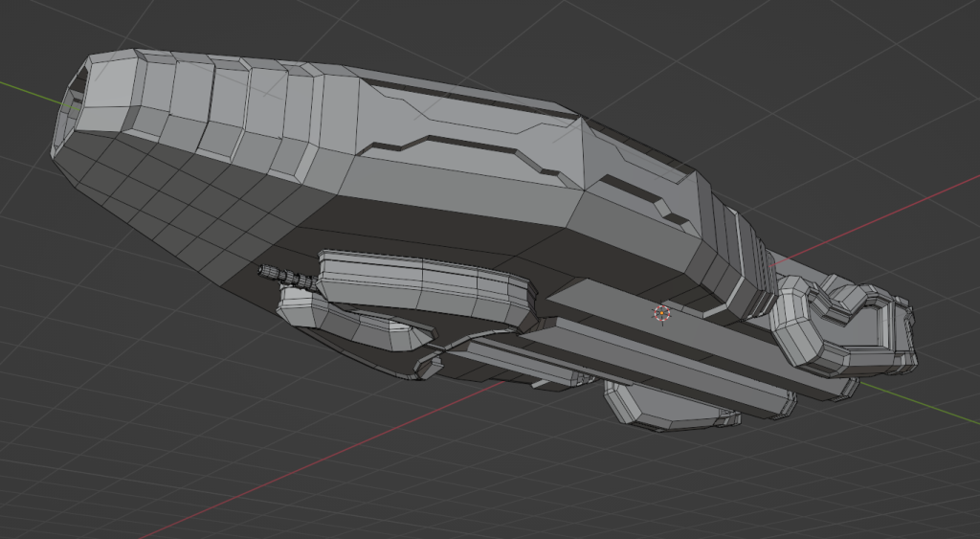
Task: Select the small pod at the bottom rear
Action: (672, 407)
